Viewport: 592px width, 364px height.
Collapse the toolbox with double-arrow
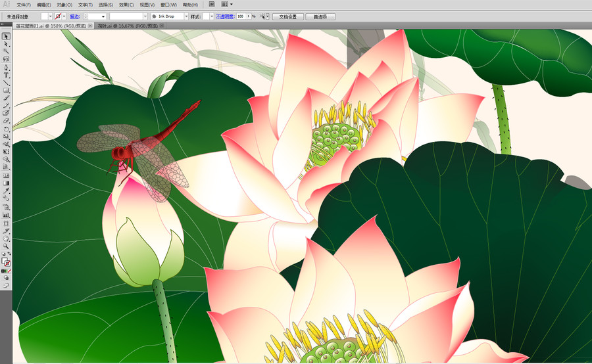(2, 24)
